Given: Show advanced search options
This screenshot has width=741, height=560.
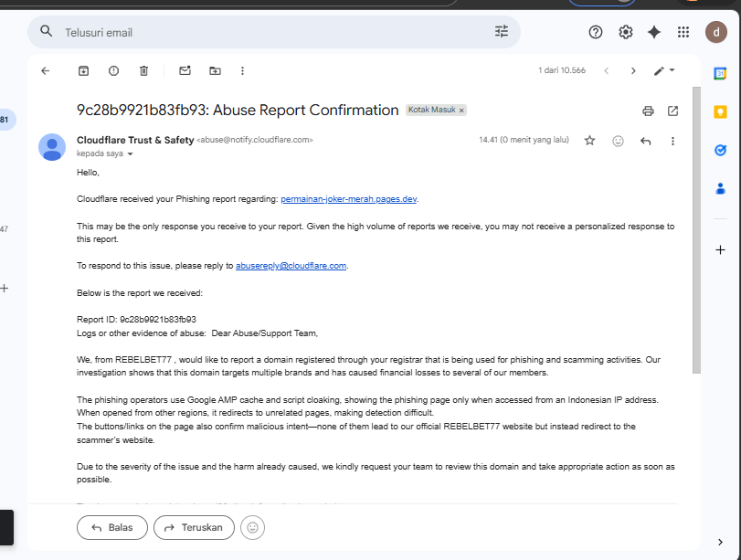Looking at the screenshot, I should coord(502,32).
